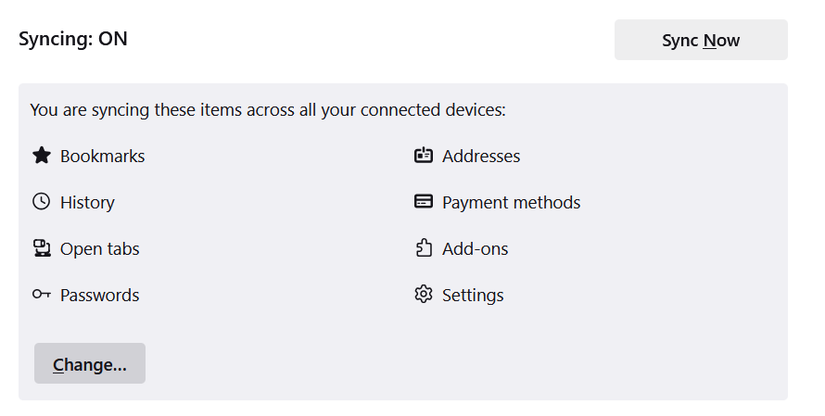Image resolution: width=825 pixels, height=416 pixels.
Task: Click the Open tabs devices icon
Action: [42, 248]
